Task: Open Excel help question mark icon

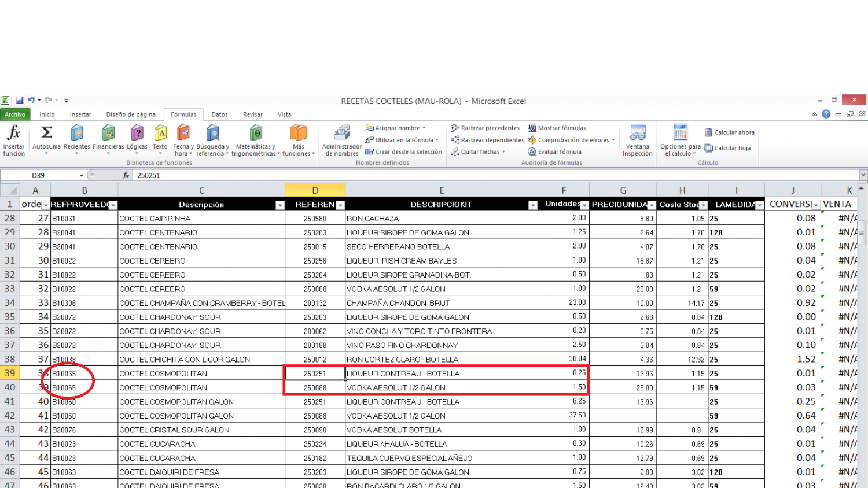Action: (826, 114)
